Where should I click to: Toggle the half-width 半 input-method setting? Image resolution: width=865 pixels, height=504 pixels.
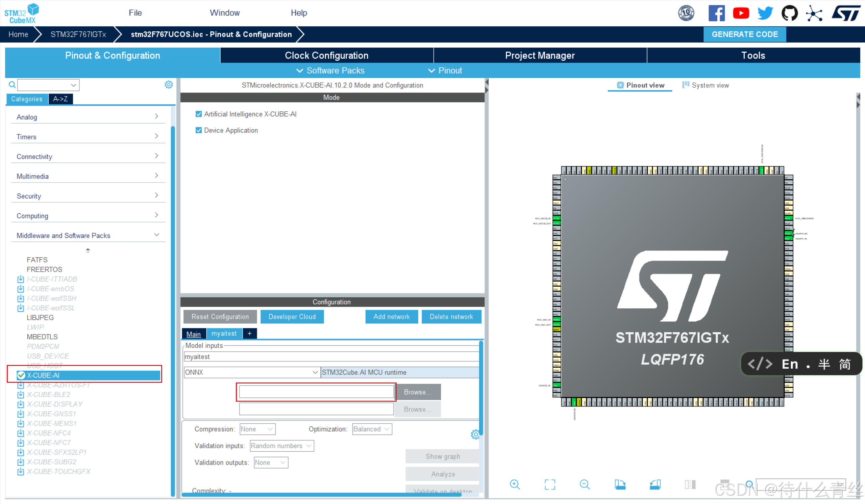coord(824,364)
